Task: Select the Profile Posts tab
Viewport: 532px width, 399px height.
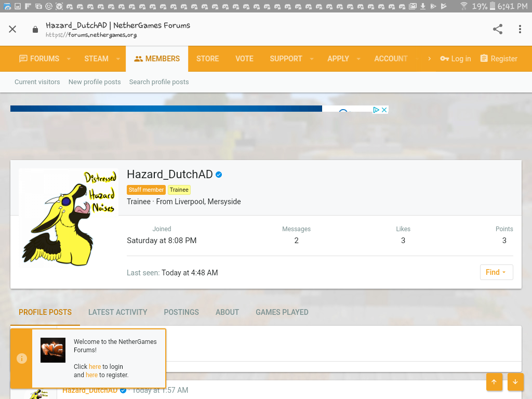Action: coord(45,312)
